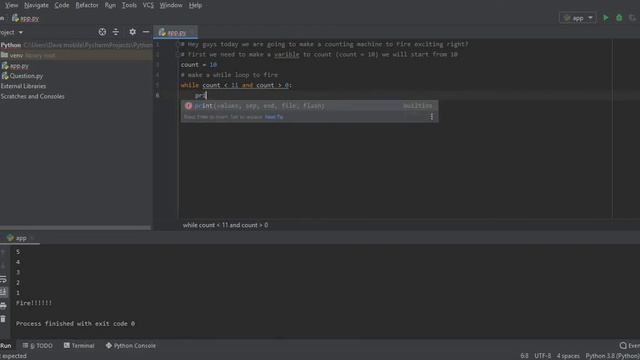
Task: Open the Code menu
Action: (62, 5)
